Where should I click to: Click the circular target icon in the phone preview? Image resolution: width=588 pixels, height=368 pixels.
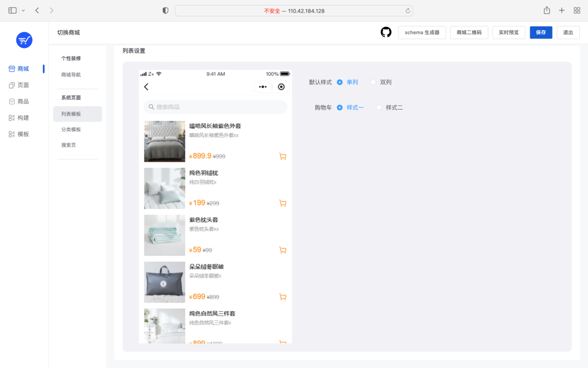coord(281,87)
